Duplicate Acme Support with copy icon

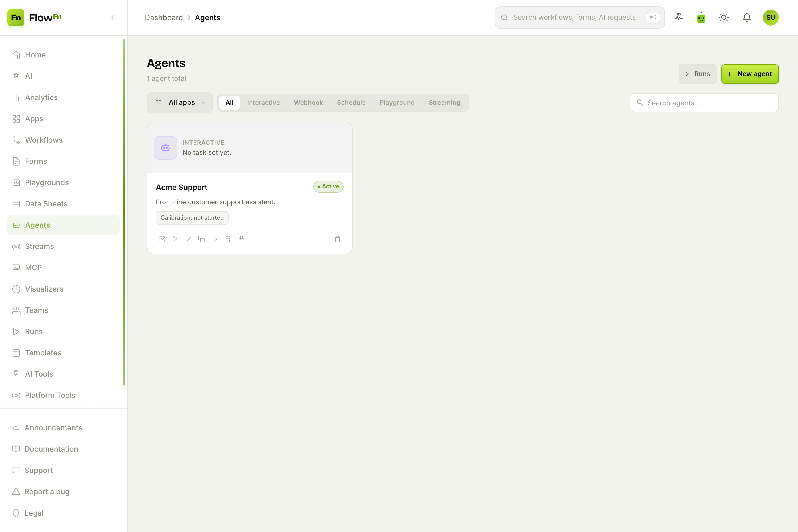(x=201, y=239)
